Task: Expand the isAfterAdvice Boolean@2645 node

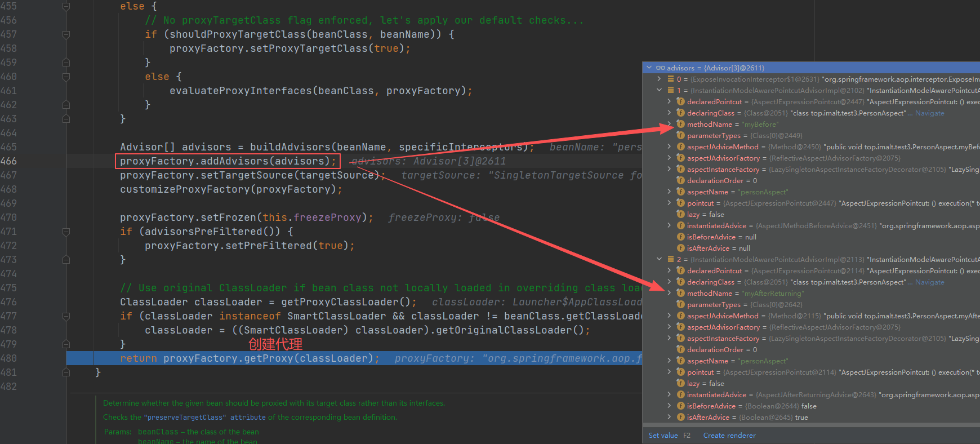Action: coord(669,417)
